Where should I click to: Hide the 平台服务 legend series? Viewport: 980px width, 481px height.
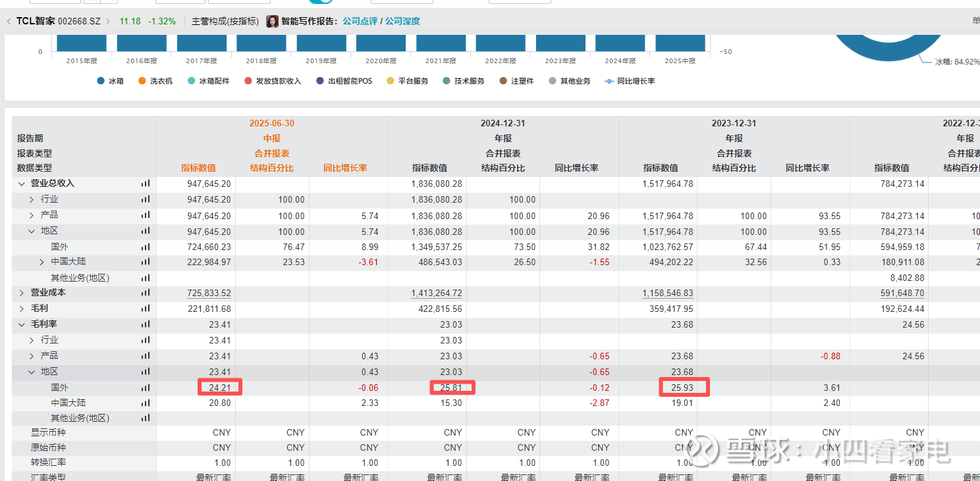pyautogui.click(x=407, y=81)
